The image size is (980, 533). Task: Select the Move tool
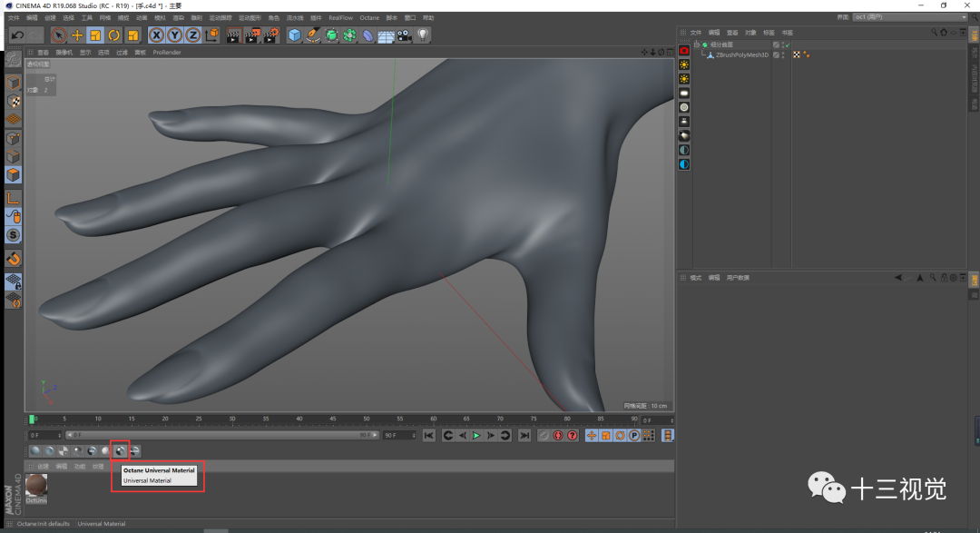(77, 35)
